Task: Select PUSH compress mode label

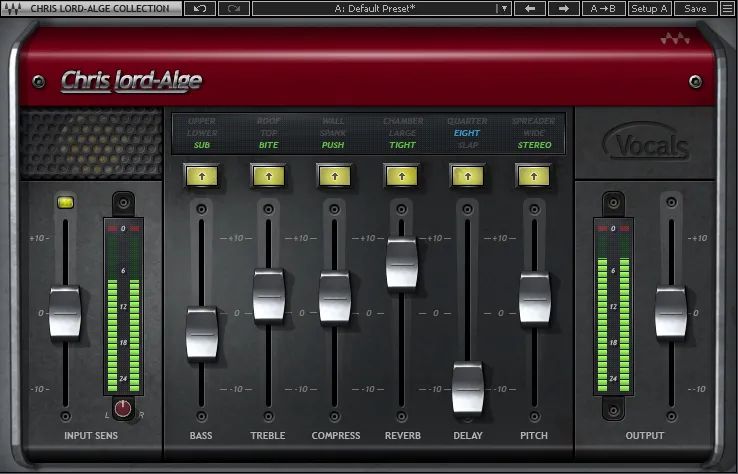Action: [333, 145]
